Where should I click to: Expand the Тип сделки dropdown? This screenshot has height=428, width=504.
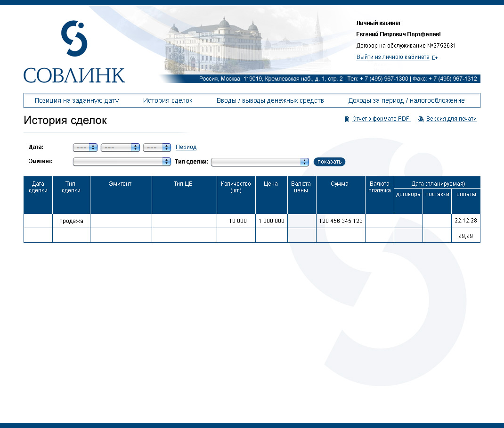(x=260, y=162)
